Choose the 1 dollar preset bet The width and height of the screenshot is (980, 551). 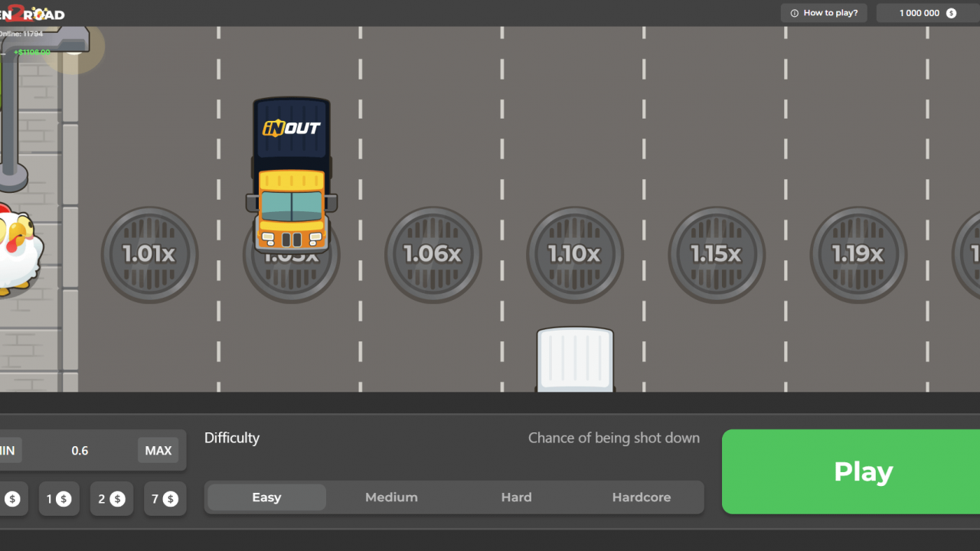[58, 499]
